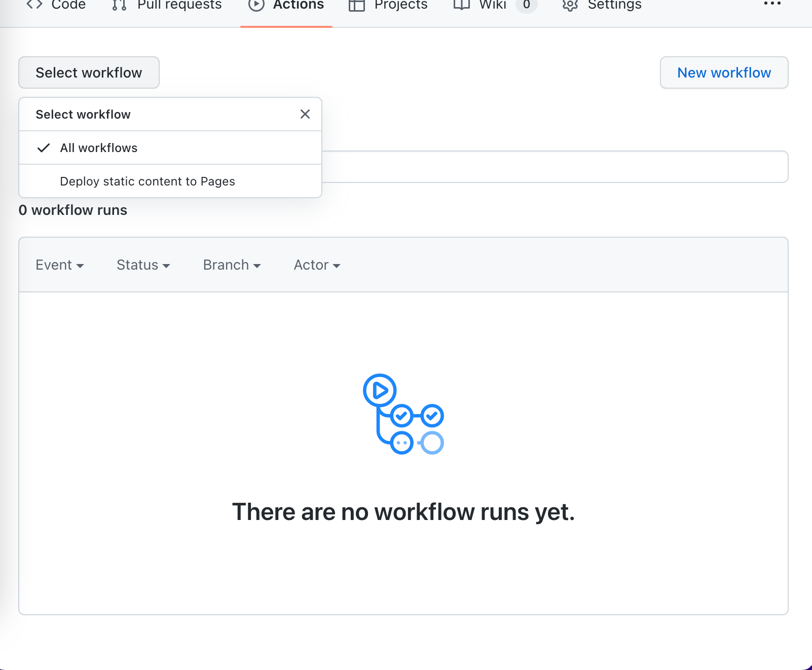812x670 pixels.
Task: Close the Select workflow panel
Action: click(305, 114)
